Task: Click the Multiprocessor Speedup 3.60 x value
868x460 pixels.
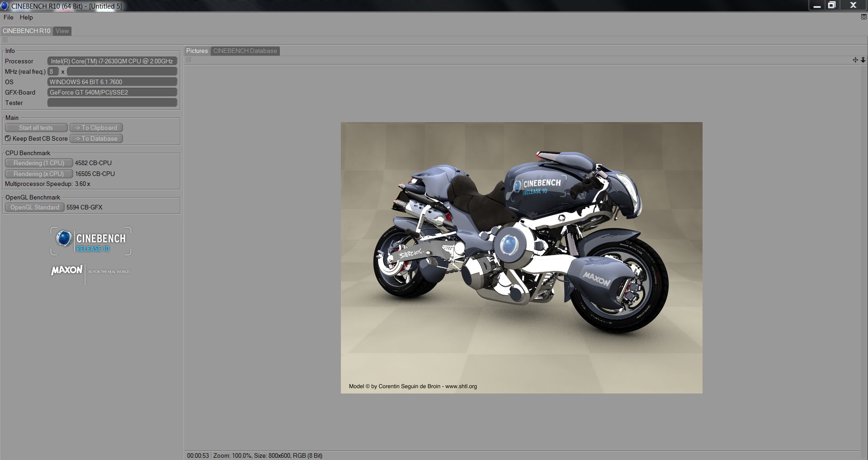Action: (82, 184)
